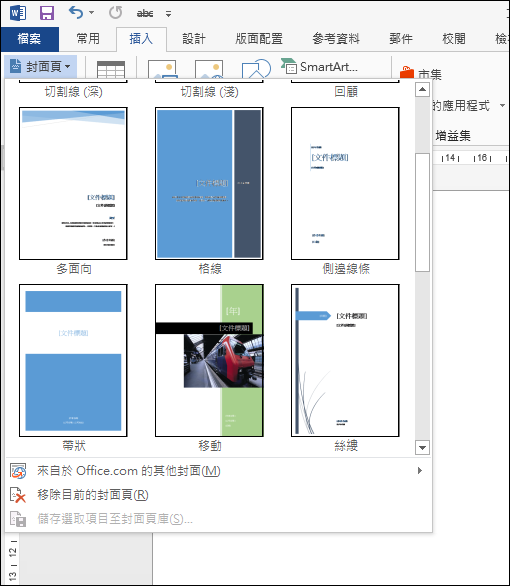Expand the 的應用程式 apps dropdown arrow
This screenshot has height=586, width=510.
(503, 106)
